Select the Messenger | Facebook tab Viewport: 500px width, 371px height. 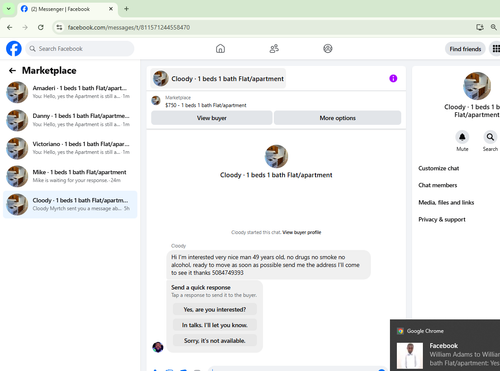point(67,9)
